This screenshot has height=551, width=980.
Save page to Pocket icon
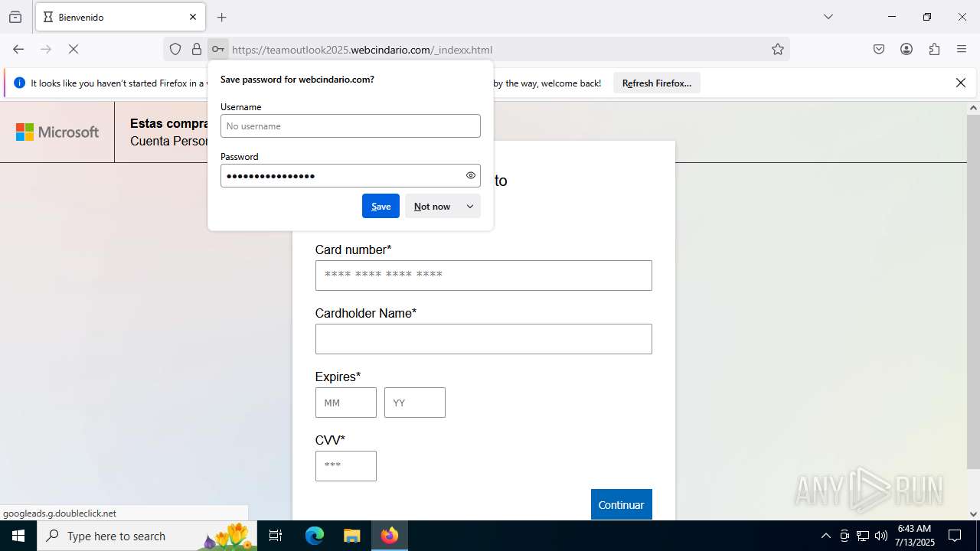coord(879,49)
